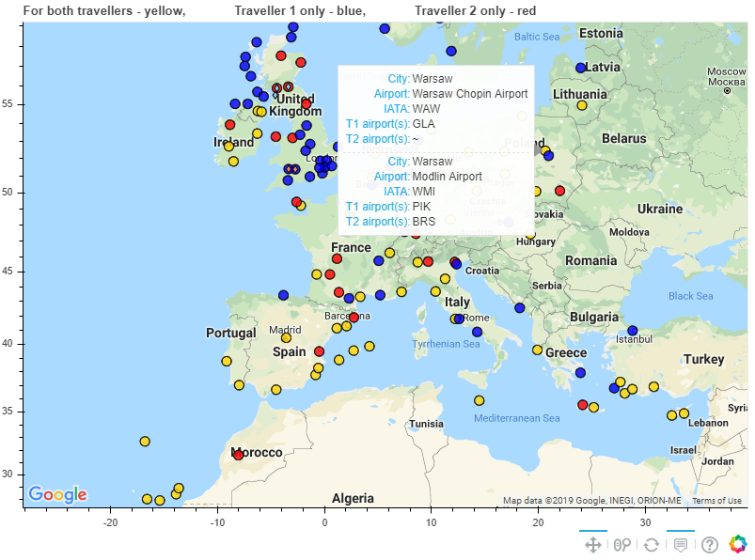The height and width of the screenshot is (560, 755).
Task: Activate the Pan tool in the toolbar
Action: coord(592,545)
